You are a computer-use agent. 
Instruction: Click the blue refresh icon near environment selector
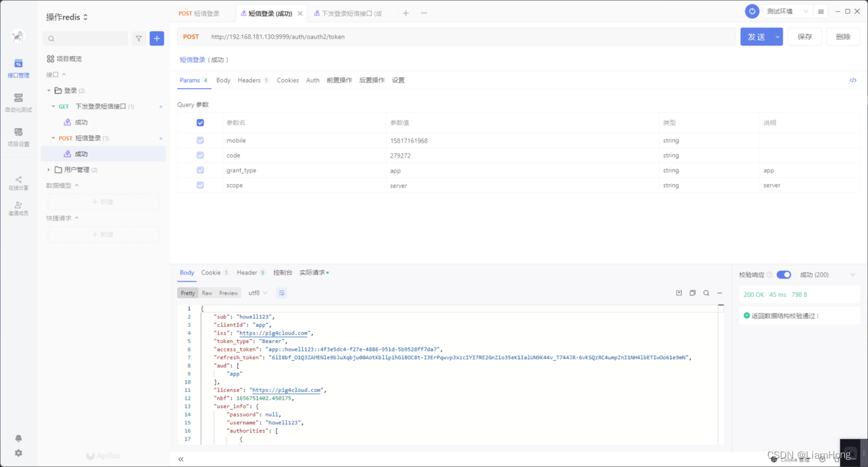pos(752,11)
